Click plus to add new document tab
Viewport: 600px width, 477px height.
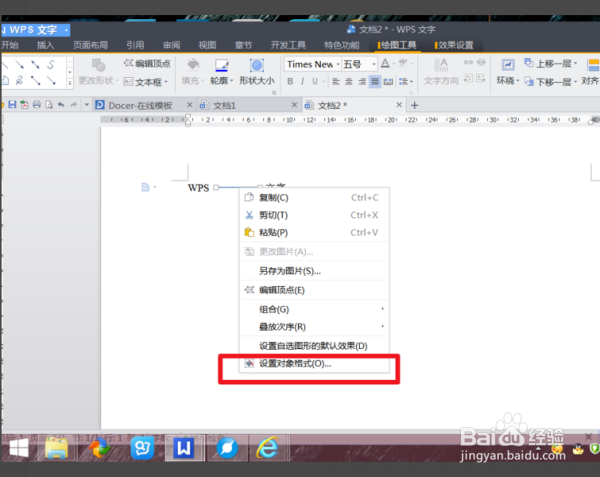(x=414, y=105)
